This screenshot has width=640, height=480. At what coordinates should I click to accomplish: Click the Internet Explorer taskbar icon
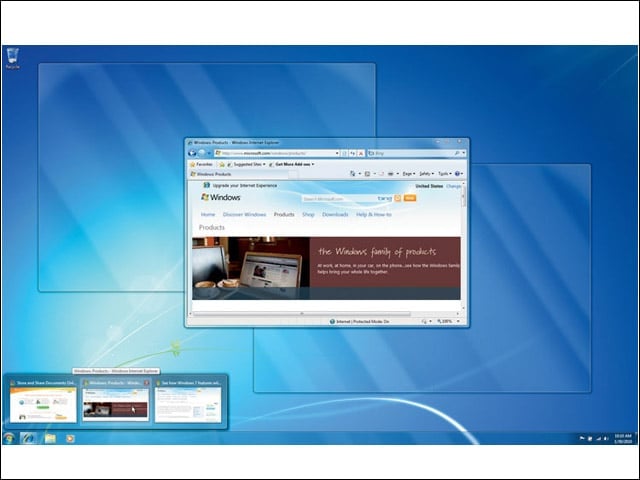point(29,438)
